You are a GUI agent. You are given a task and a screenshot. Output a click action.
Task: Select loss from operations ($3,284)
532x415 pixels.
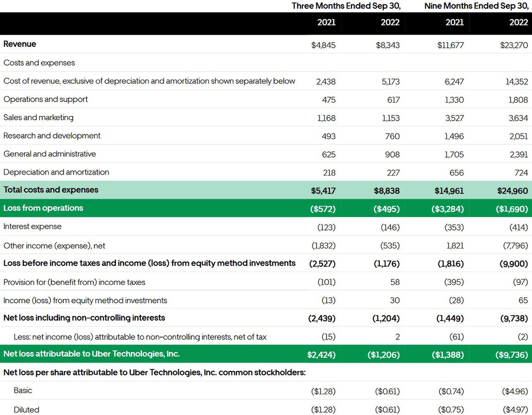pyautogui.click(x=448, y=209)
